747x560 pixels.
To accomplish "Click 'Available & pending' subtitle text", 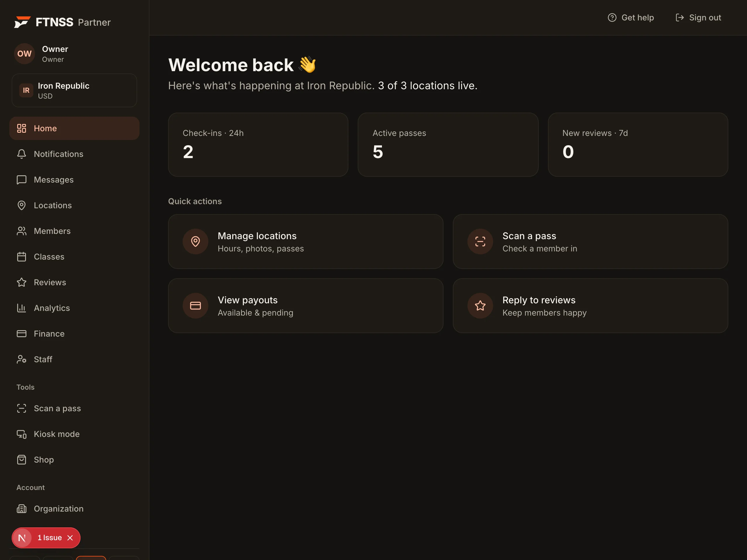I will 255,313.
